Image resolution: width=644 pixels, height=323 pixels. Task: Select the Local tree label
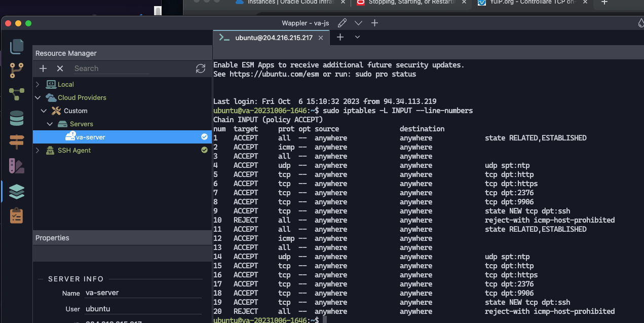(x=66, y=84)
